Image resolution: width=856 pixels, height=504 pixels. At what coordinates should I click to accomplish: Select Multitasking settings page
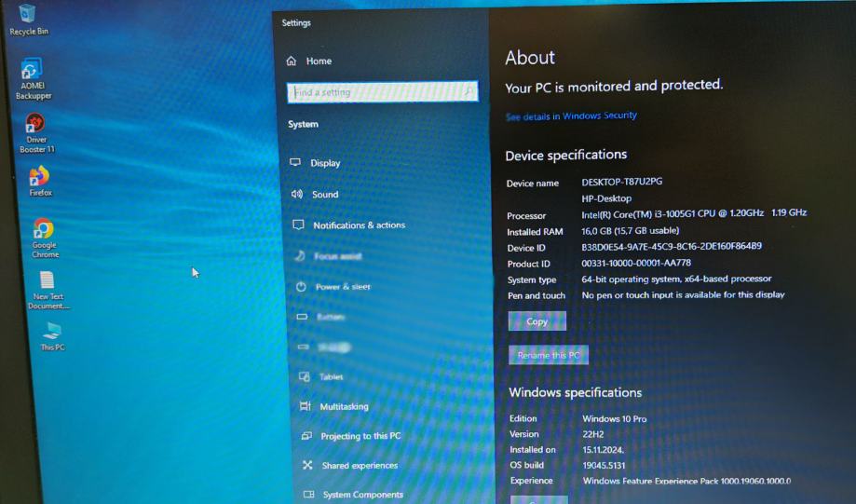click(344, 406)
